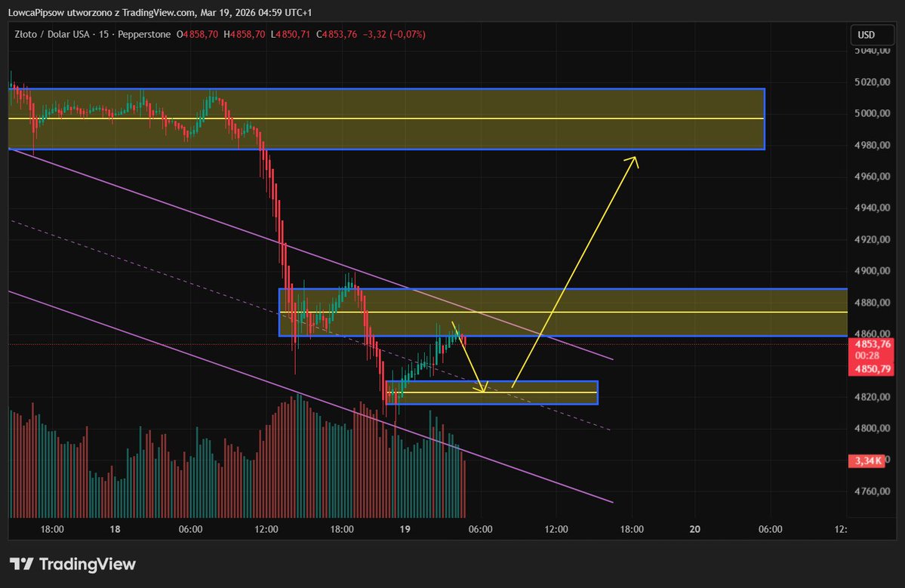Viewport: 905px width, 588px height.
Task: Click the 4920,00 price axis label
Action: pos(872,239)
